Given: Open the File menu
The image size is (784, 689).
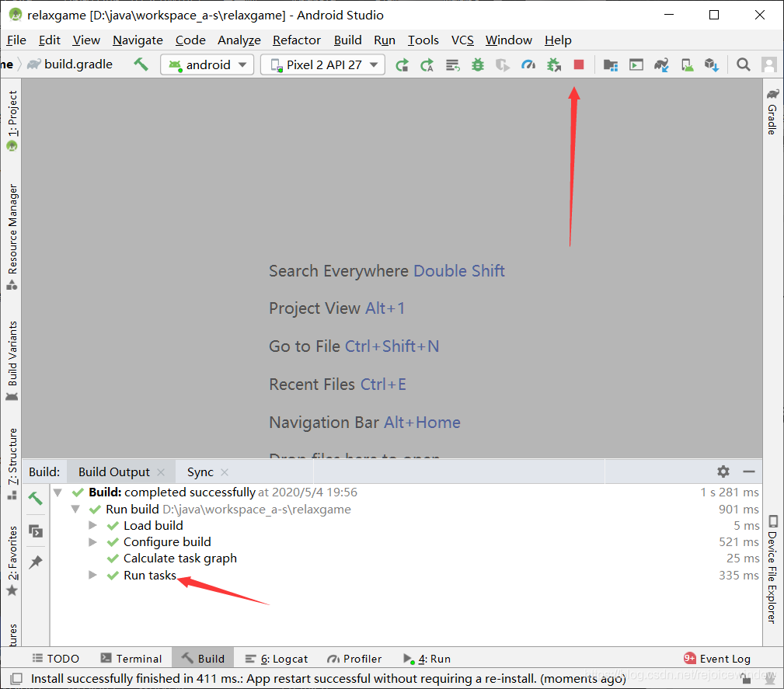Looking at the screenshot, I should pos(16,40).
